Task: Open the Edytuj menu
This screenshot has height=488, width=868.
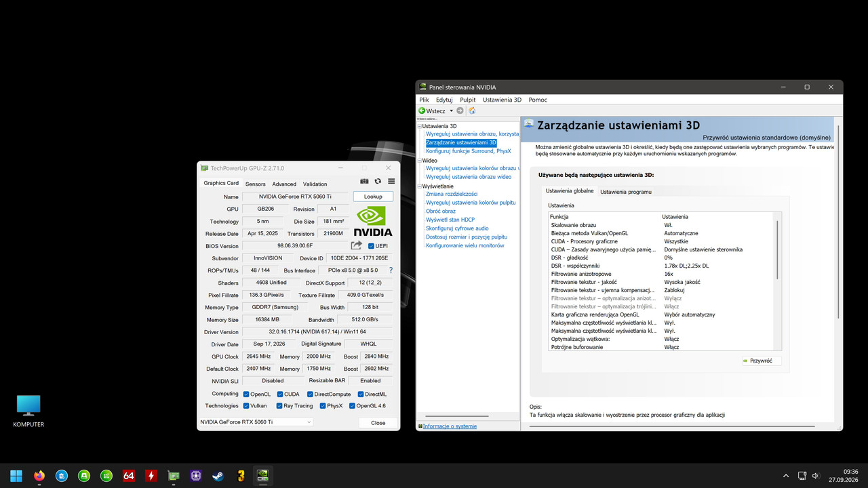Action: (x=444, y=100)
